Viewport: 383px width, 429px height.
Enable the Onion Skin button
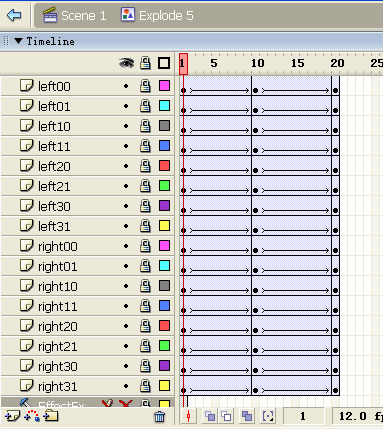point(210,416)
